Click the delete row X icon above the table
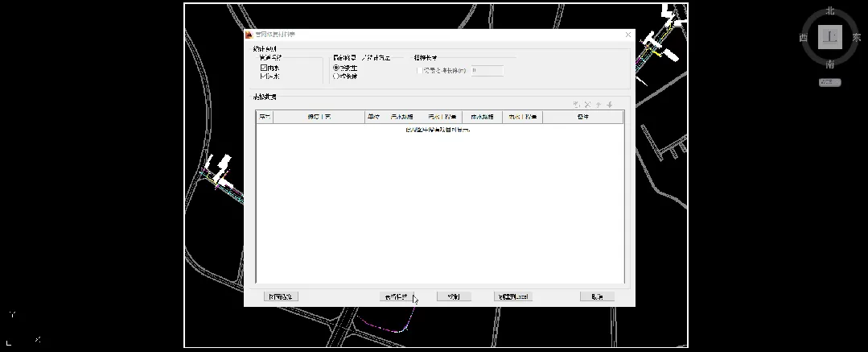 point(587,105)
